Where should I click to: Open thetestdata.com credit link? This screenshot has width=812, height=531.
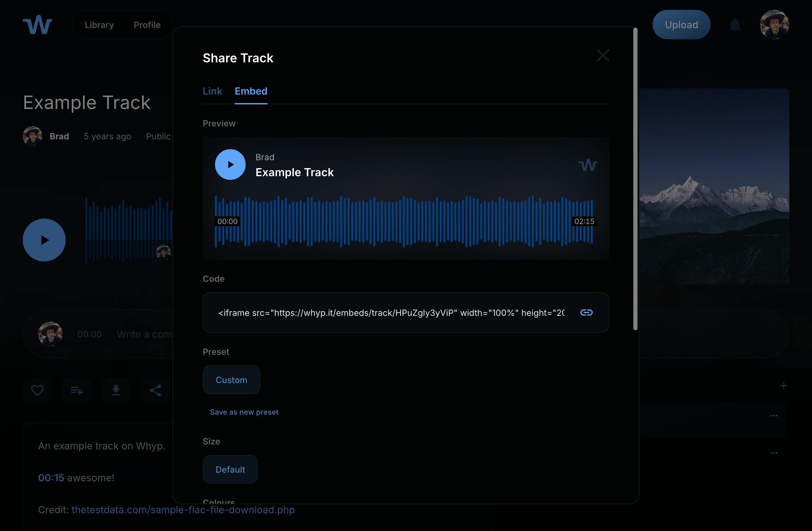183,510
